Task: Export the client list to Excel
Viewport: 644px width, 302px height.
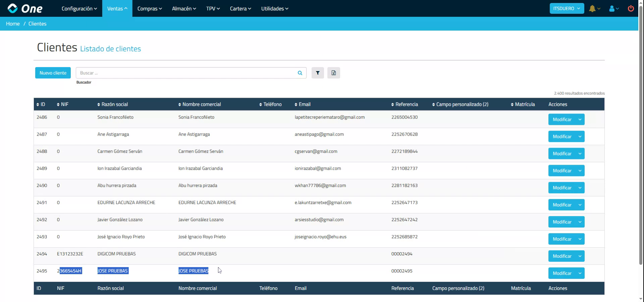Action: click(x=333, y=73)
